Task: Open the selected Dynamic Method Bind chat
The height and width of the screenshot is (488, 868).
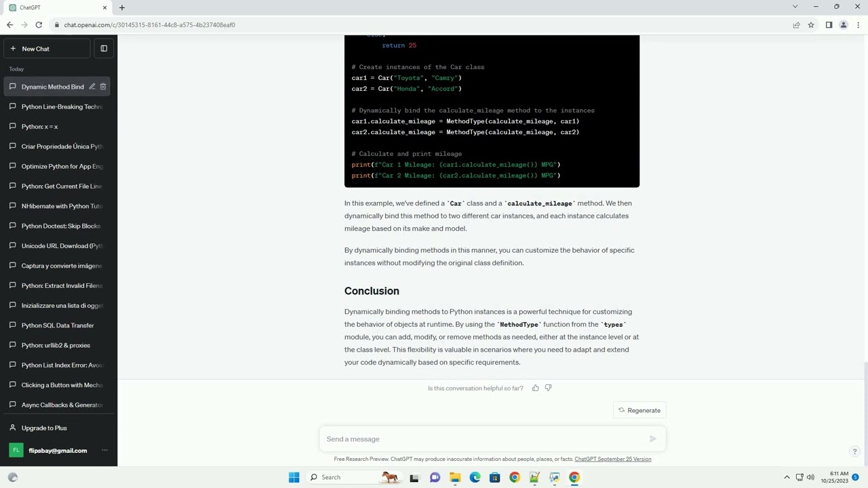Action: coord(53,87)
